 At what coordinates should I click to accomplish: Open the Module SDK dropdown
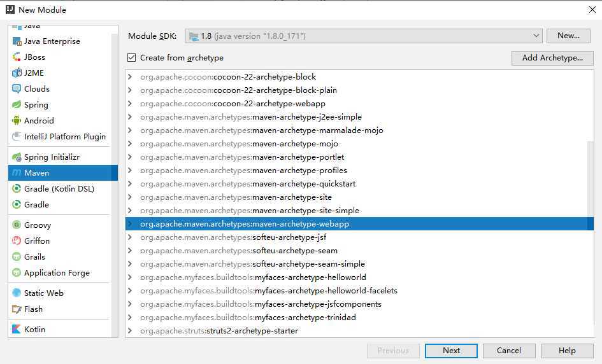pyautogui.click(x=363, y=36)
